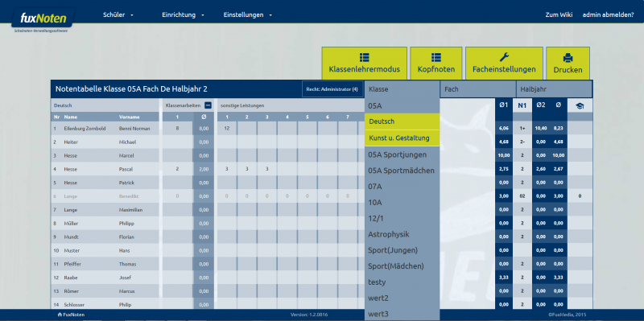
Task: Click Eilenburg Zornbold sonstige Leistung 12 cell
Action: [x=227, y=129]
